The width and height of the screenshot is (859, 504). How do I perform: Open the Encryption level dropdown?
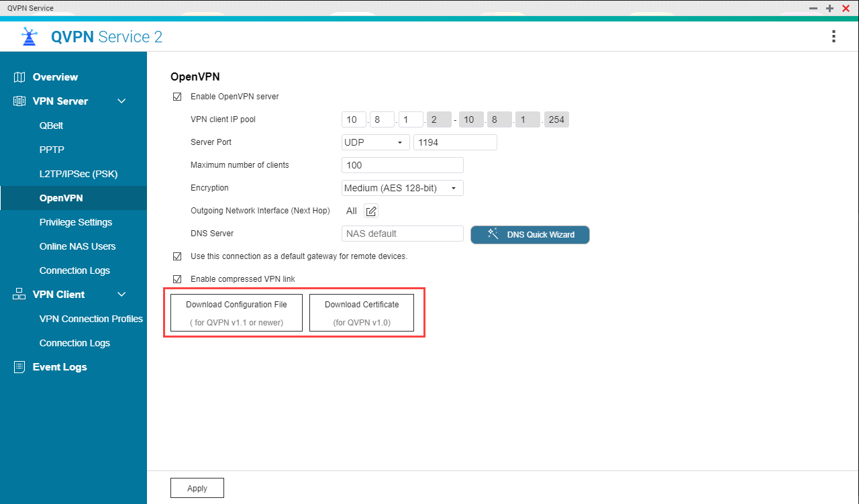coord(403,188)
